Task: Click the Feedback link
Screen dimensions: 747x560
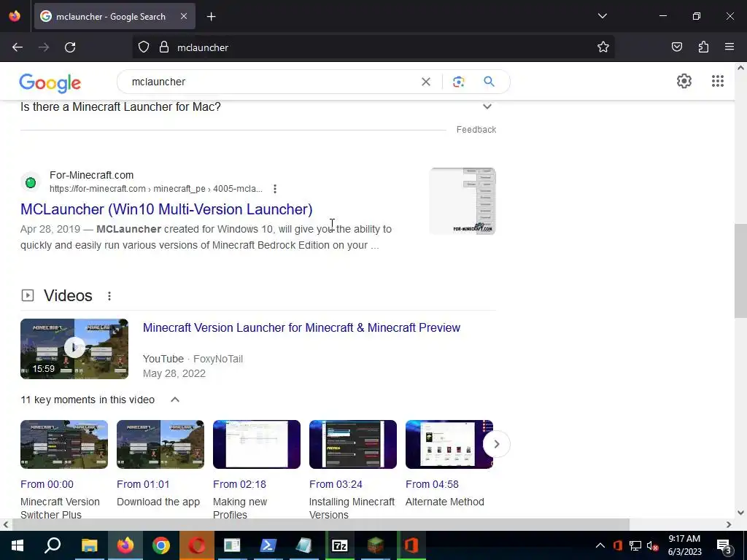Action: coord(476,130)
